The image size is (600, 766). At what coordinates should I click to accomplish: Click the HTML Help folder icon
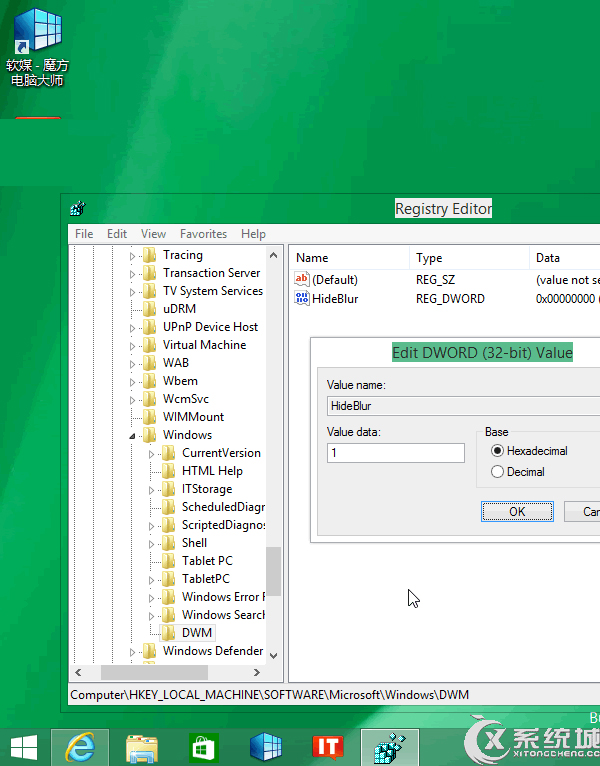pos(169,470)
